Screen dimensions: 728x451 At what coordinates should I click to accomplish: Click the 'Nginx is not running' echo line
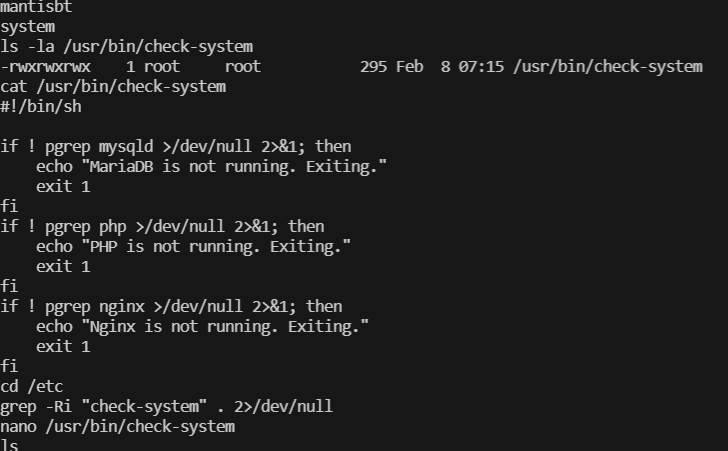pos(202,327)
